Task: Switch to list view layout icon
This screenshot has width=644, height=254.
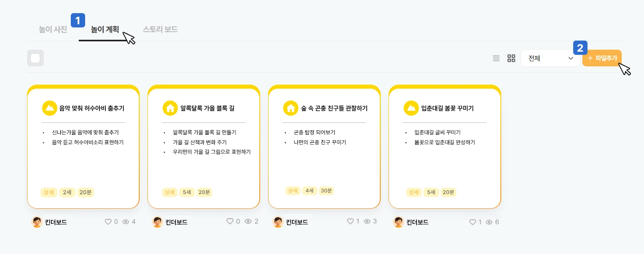Action: point(496,58)
